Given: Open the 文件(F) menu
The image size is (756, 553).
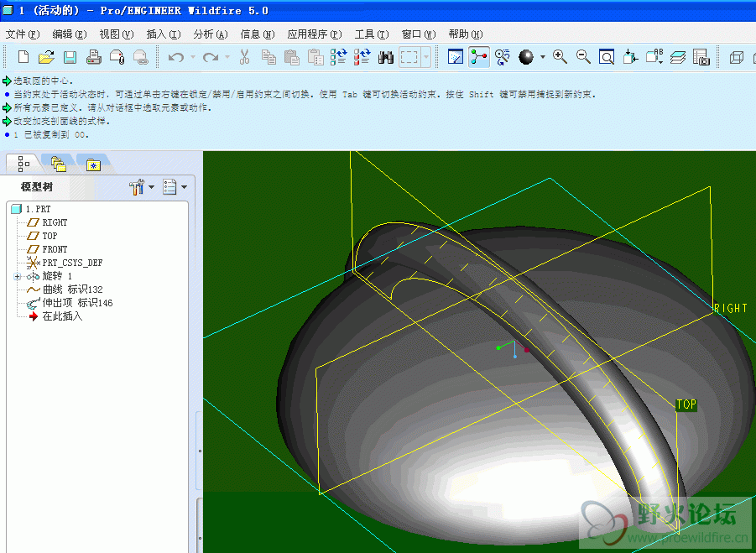Looking at the screenshot, I should point(22,34).
